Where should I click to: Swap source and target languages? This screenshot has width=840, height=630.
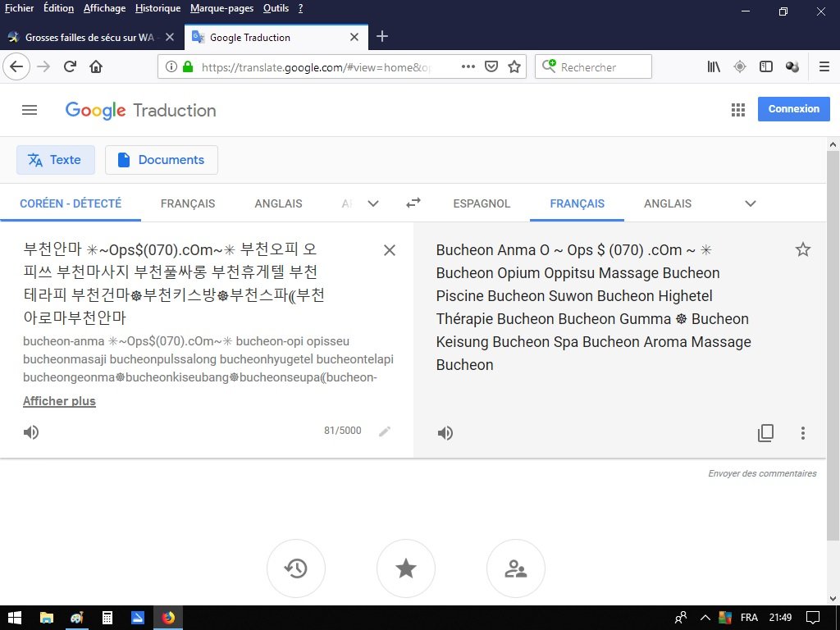[413, 203]
